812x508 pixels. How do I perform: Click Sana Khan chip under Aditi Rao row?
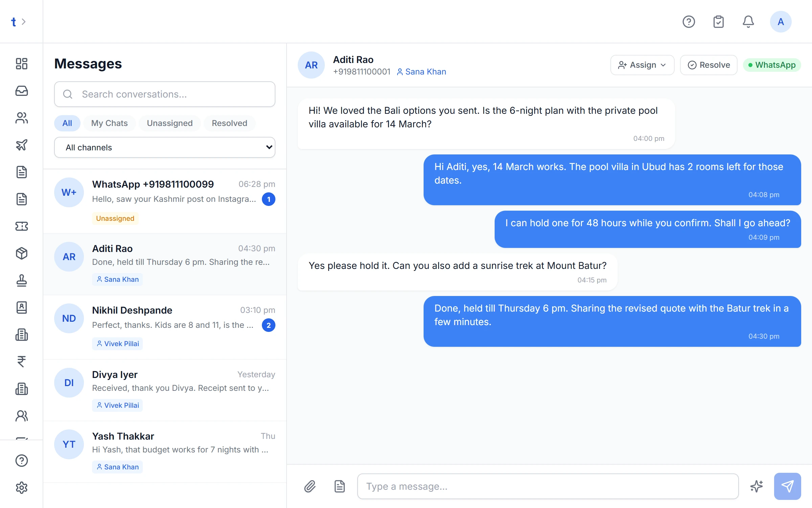[117, 279]
